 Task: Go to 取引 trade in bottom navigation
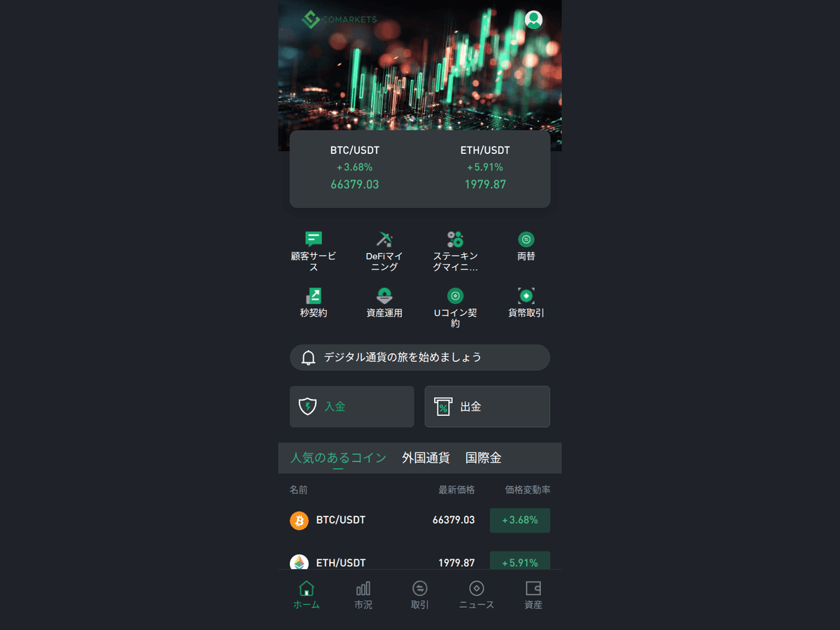420,595
